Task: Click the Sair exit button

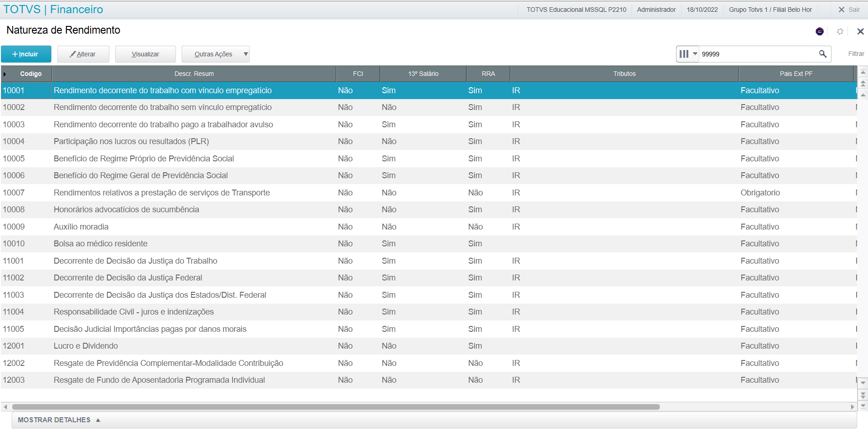Action: 849,10
